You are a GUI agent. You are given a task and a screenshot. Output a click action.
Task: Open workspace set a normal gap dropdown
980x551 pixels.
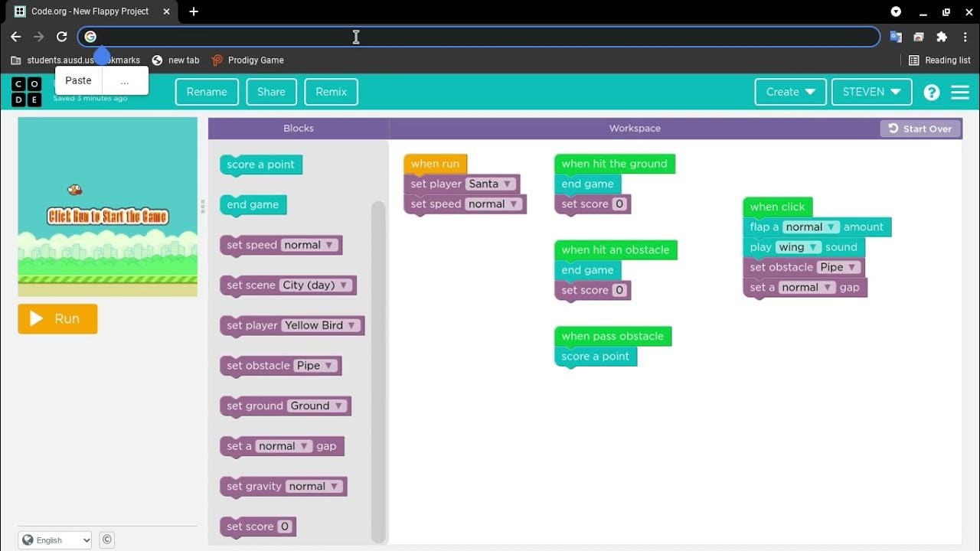point(808,288)
